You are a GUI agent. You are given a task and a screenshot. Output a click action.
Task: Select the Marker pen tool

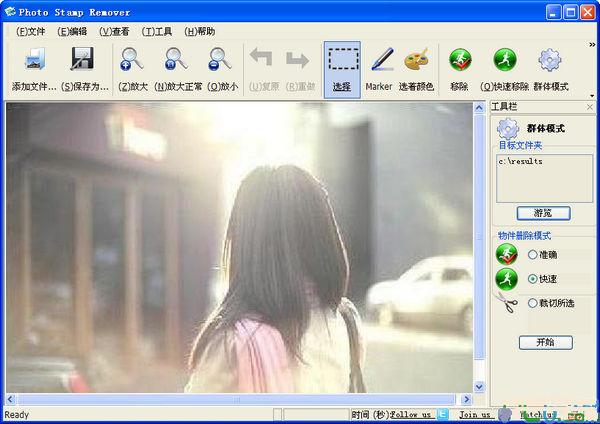click(383, 59)
